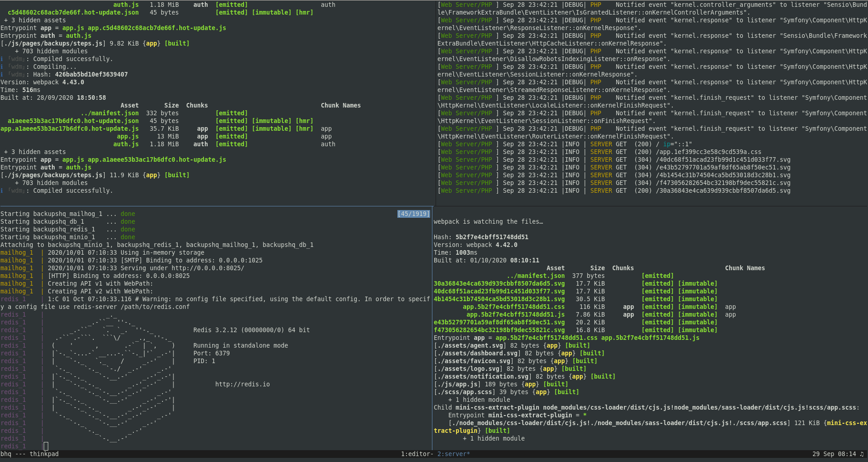Click app.5b2f7e4cbff51748dd51.js asset name in table
Viewport: 868px width, 462px height.
coord(516,314)
